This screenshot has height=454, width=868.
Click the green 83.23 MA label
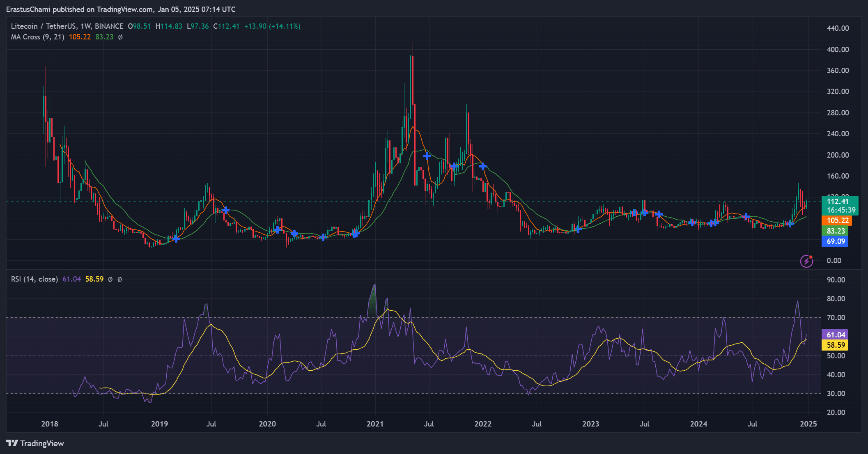pyautogui.click(x=836, y=231)
